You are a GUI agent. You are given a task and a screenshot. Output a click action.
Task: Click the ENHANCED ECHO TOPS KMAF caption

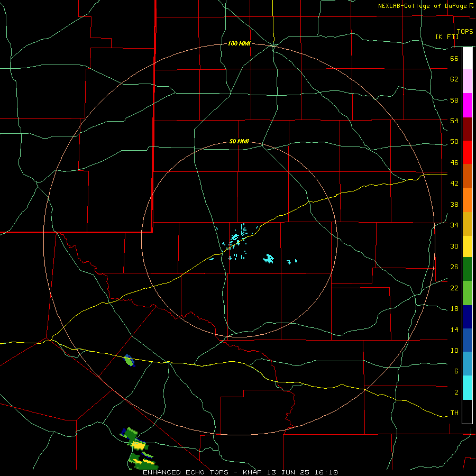(240, 472)
